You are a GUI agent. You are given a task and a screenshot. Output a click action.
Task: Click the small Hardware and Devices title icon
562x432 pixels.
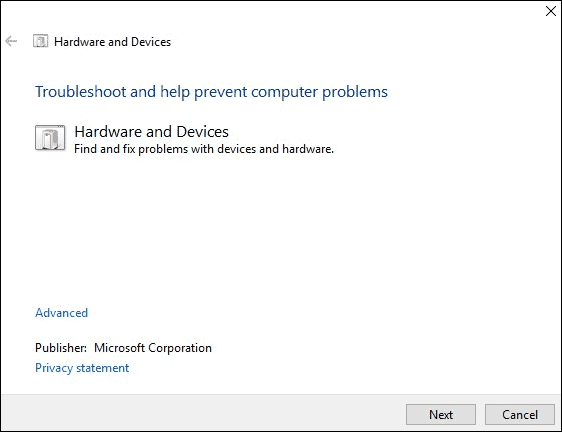point(41,41)
